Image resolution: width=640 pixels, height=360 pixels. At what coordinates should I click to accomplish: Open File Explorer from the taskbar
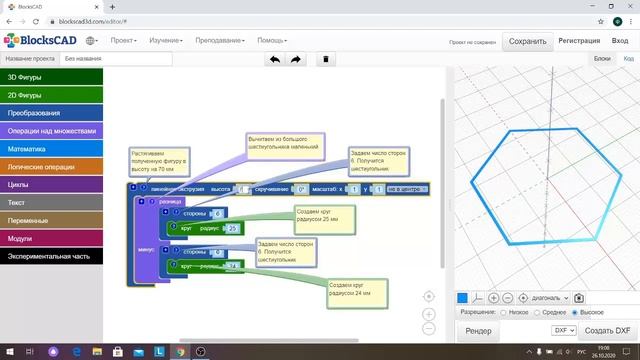tap(97, 351)
